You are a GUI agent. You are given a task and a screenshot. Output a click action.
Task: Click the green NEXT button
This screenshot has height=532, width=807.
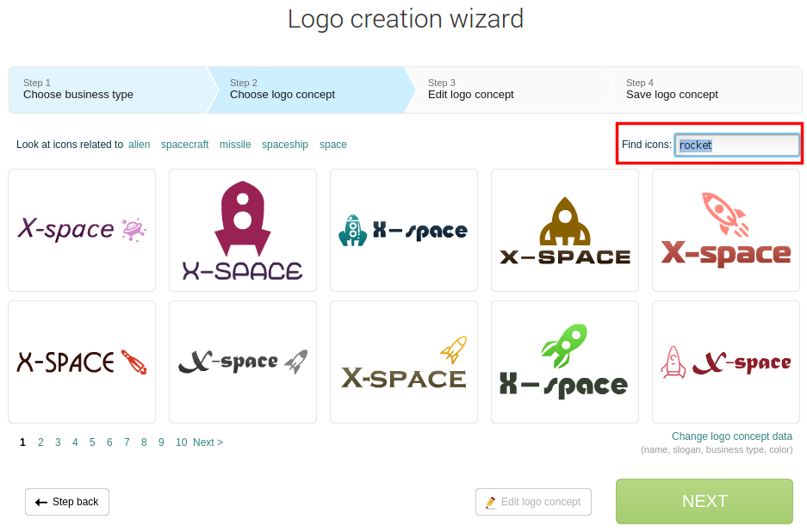click(x=705, y=501)
